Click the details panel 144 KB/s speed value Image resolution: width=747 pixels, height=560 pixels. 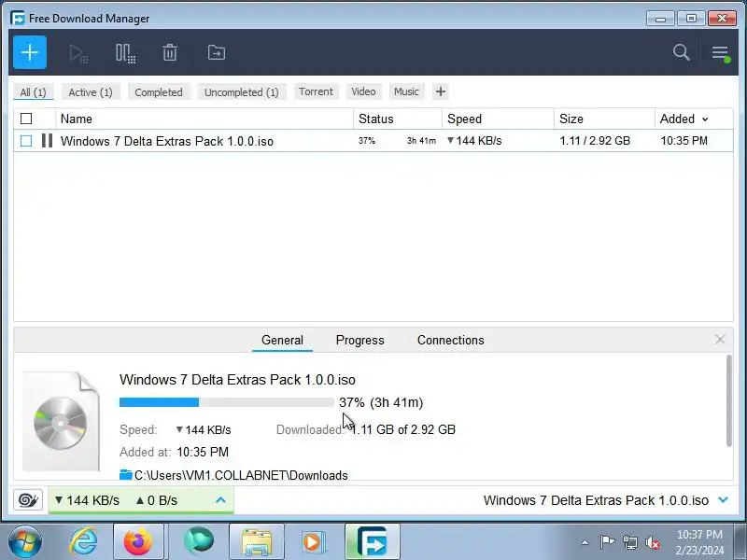[204, 429]
